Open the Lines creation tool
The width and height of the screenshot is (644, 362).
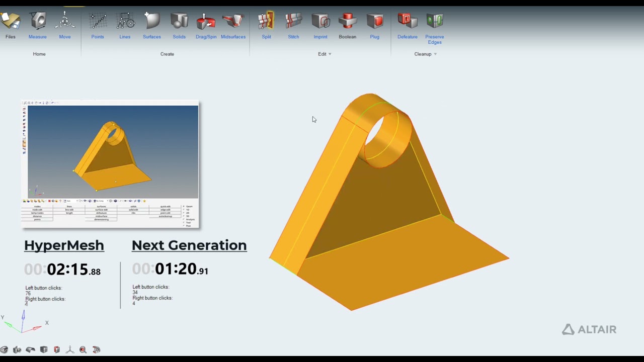click(125, 25)
